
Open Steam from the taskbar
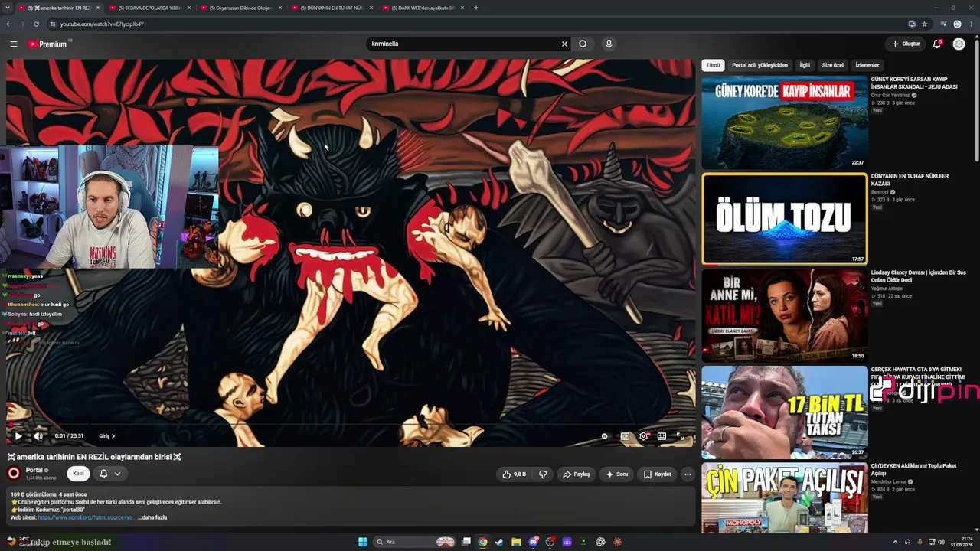pyautogui.click(x=499, y=542)
